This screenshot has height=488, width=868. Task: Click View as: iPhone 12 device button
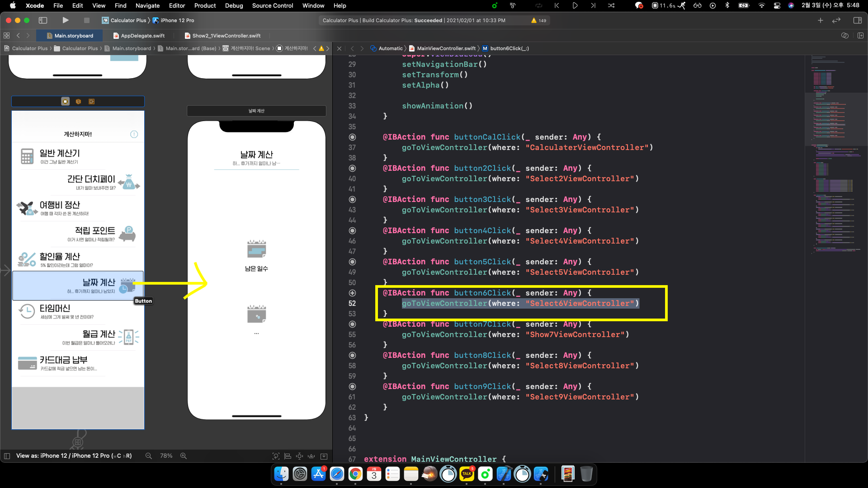coord(74,456)
